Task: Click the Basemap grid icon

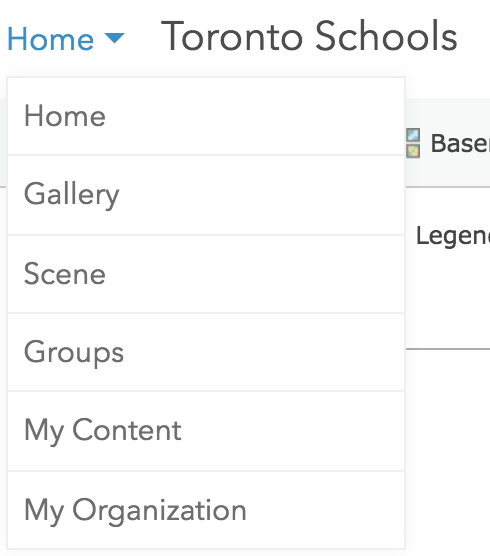Action: pos(413,143)
